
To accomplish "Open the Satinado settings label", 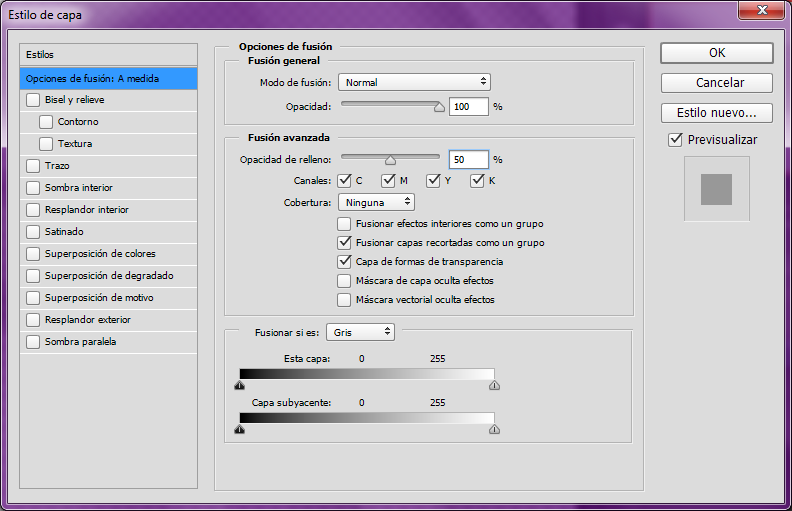I will tap(64, 232).
